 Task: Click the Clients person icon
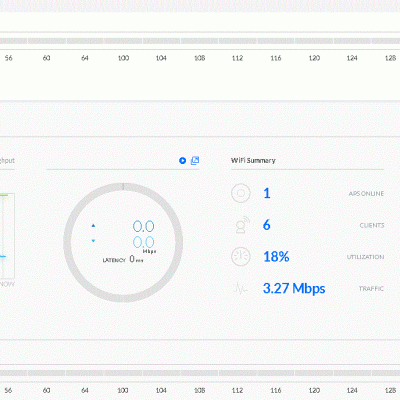point(242,225)
